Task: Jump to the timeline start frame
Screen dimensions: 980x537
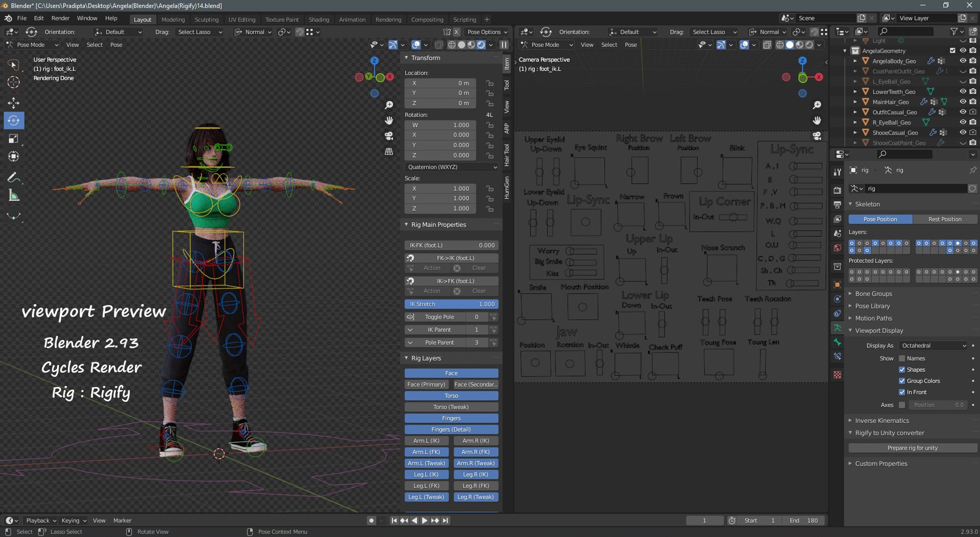Action: 394,521
